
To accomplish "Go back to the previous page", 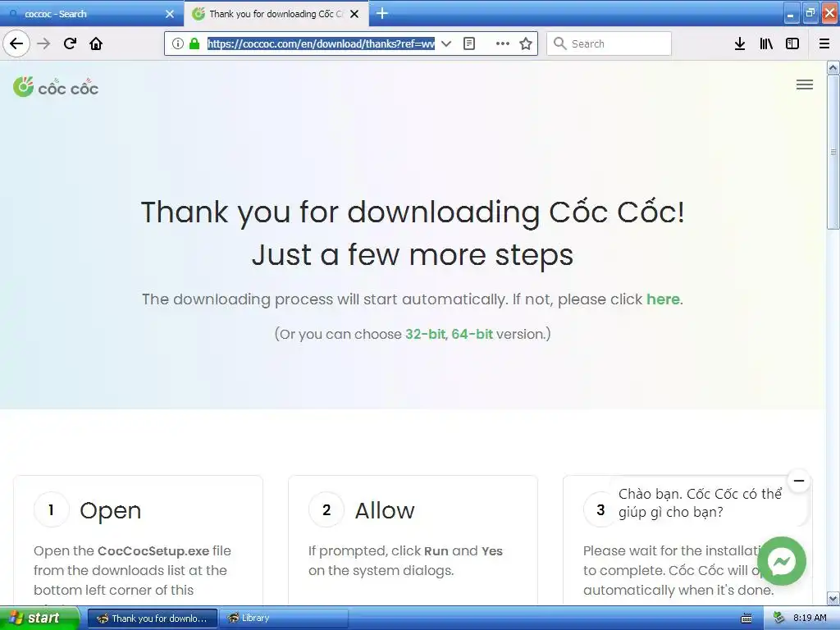I will coord(16,43).
